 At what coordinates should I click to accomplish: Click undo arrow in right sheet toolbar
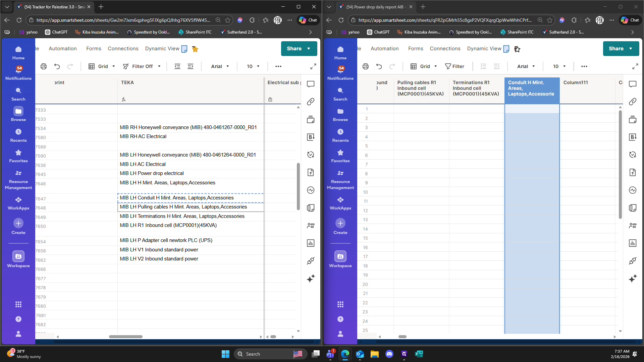[379, 66]
